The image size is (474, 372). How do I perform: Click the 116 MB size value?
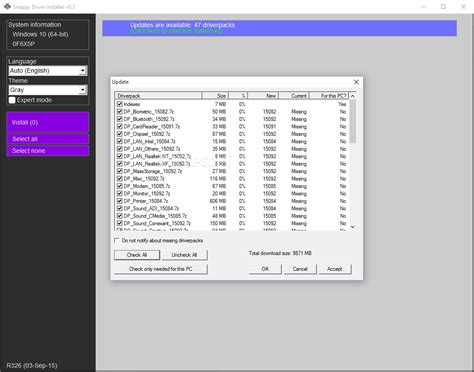coord(218,179)
